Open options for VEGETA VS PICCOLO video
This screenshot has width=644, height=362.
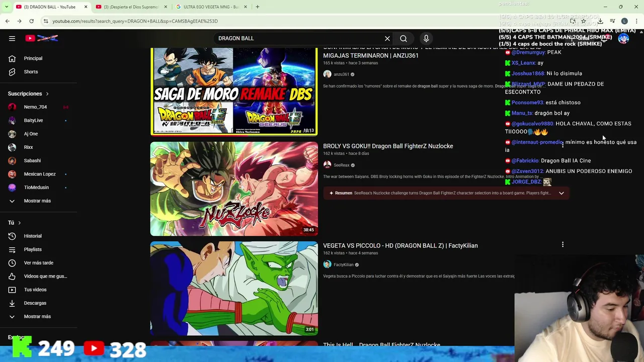coord(562,245)
